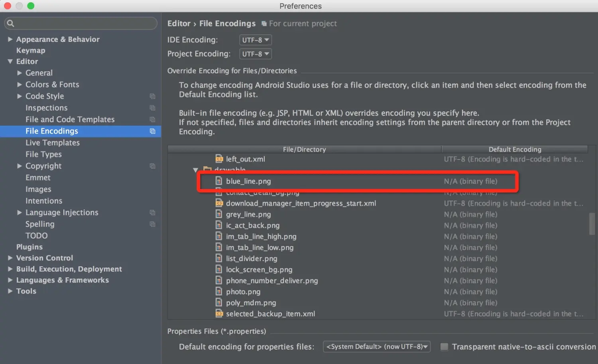The height and width of the screenshot is (364, 598).
Task: Open Keymap settings page
Action: (31, 50)
